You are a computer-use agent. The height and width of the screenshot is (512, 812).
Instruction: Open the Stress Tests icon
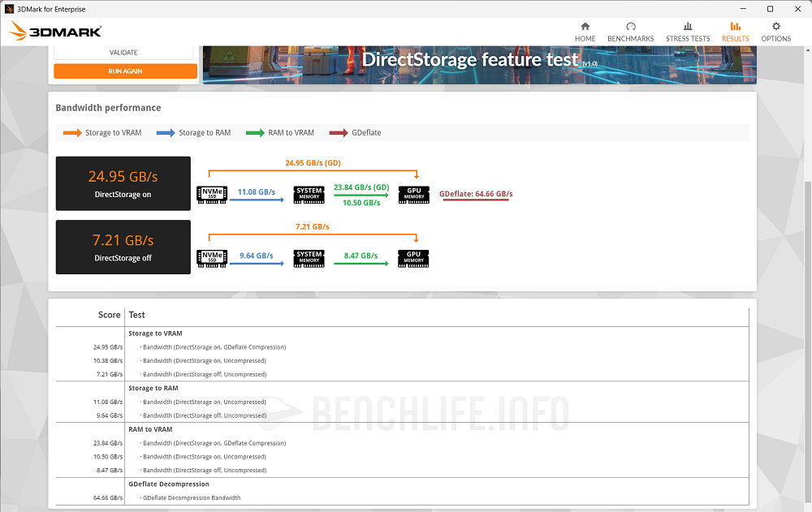coord(687,26)
